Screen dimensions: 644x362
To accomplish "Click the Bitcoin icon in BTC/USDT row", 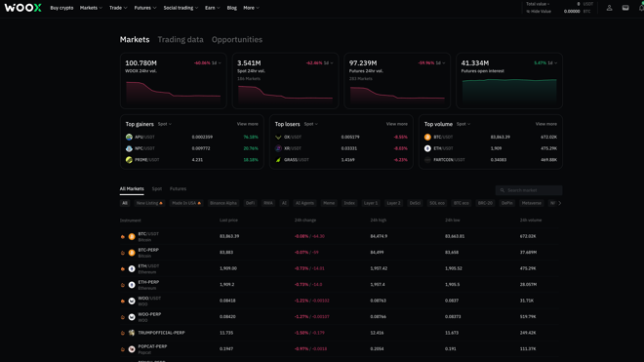I will pyautogui.click(x=132, y=237).
